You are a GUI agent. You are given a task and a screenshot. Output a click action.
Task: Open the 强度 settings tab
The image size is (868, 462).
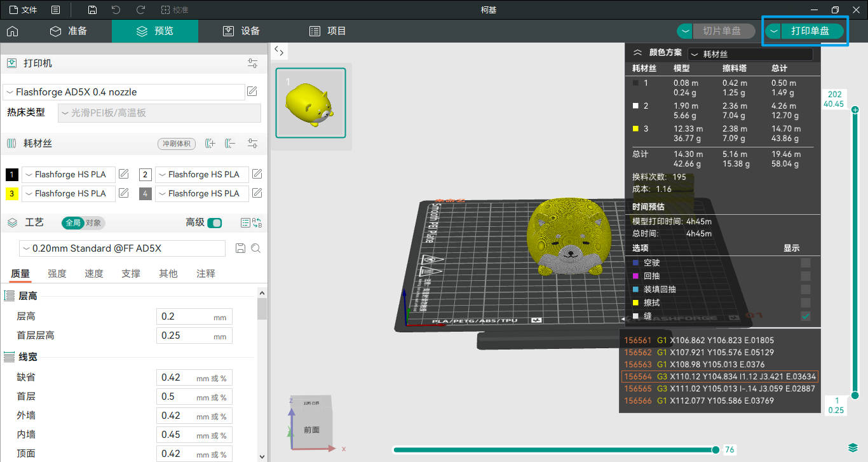coord(57,274)
